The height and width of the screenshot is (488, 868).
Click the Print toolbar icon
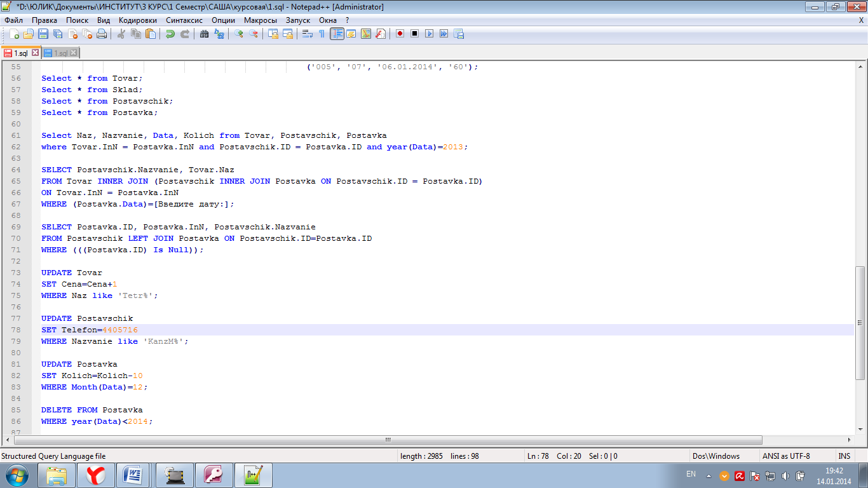(x=102, y=34)
